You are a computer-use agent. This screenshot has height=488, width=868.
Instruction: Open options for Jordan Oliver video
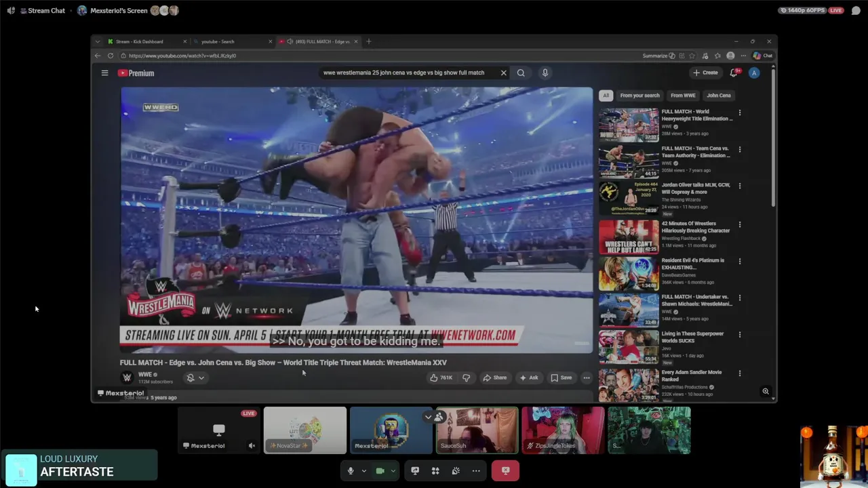[x=739, y=186]
